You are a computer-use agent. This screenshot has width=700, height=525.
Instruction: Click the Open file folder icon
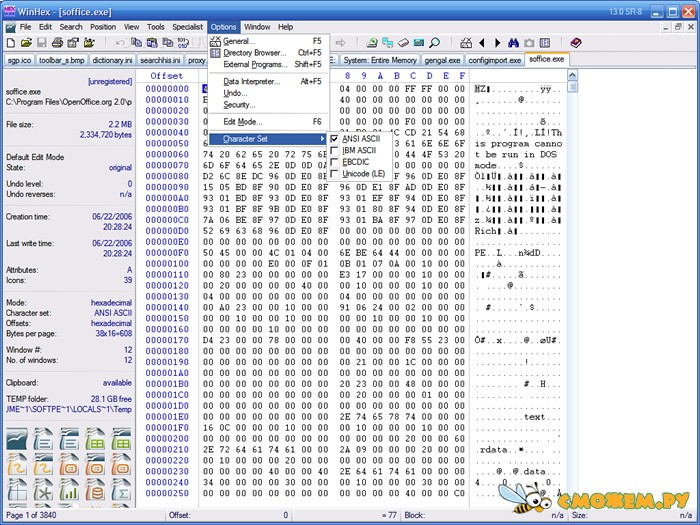click(x=26, y=43)
